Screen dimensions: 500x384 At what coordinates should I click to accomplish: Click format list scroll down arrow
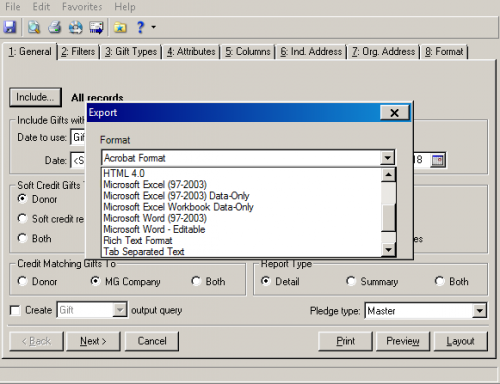click(x=388, y=249)
